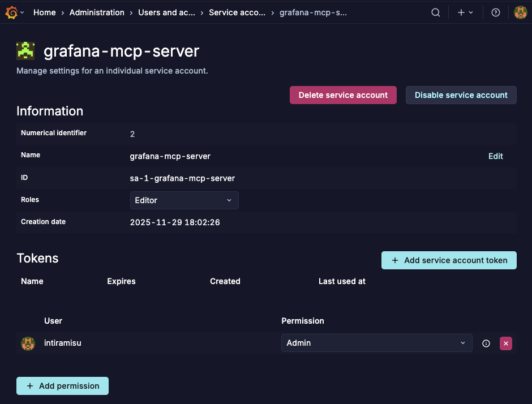Go to Administration breadcrumb
Viewport: 532px width, 404px height.
click(x=97, y=12)
